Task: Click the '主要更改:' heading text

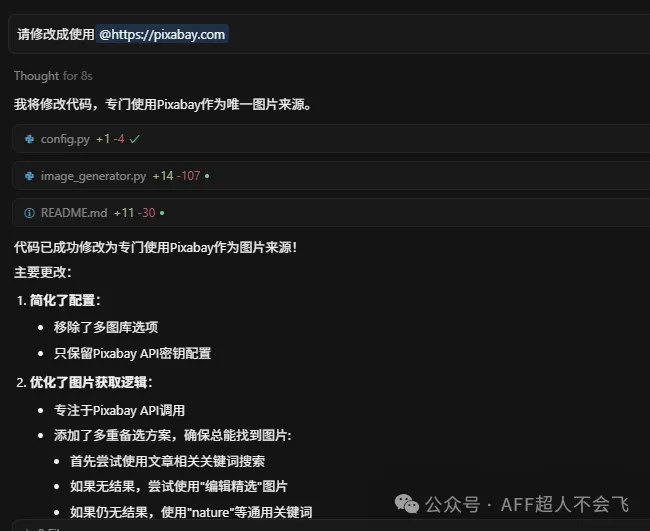Action: 43,272
